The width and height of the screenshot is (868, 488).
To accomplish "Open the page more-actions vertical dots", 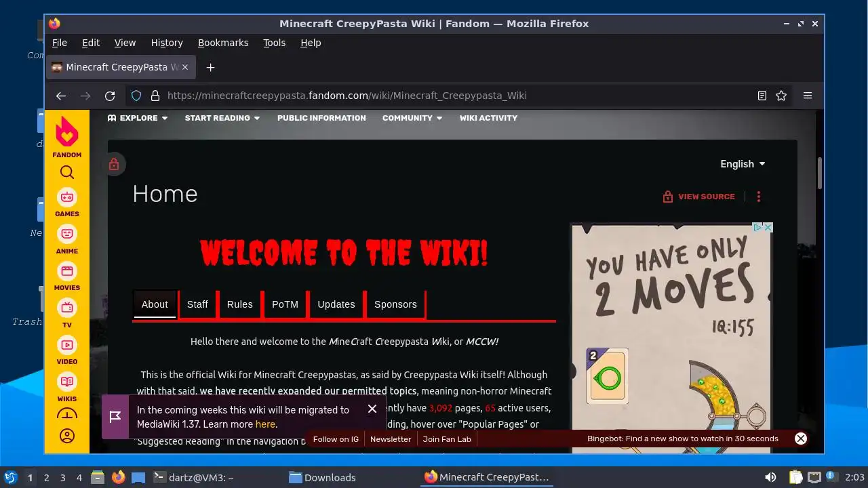I will [759, 197].
